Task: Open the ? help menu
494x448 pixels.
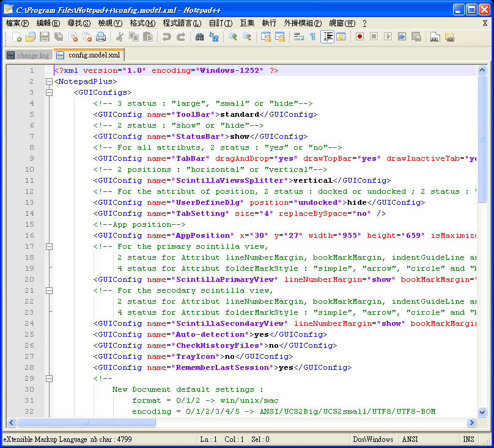Action: (x=364, y=23)
